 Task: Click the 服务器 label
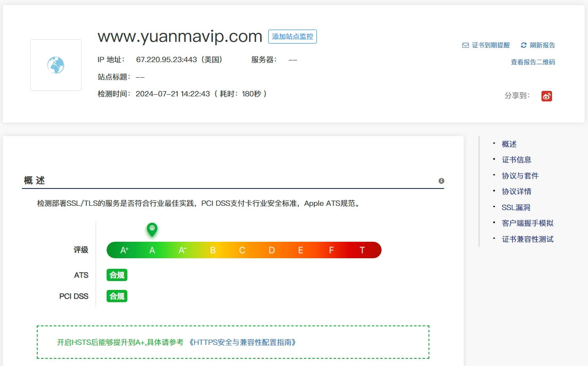264,60
